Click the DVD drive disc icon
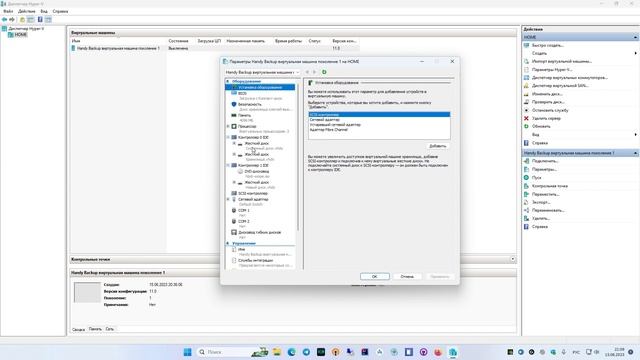This screenshot has height=360, width=640. [240, 171]
